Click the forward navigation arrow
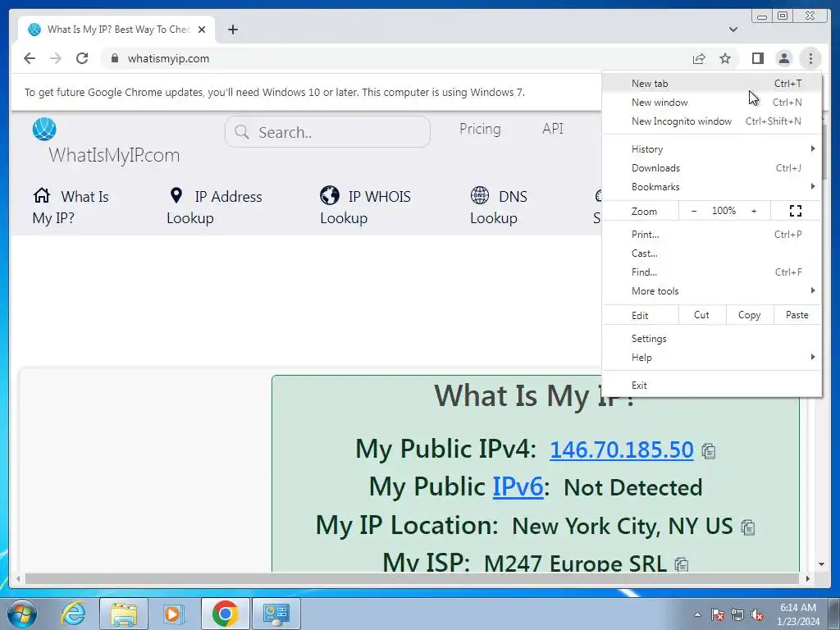The width and height of the screenshot is (840, 630). coord(56,58)
